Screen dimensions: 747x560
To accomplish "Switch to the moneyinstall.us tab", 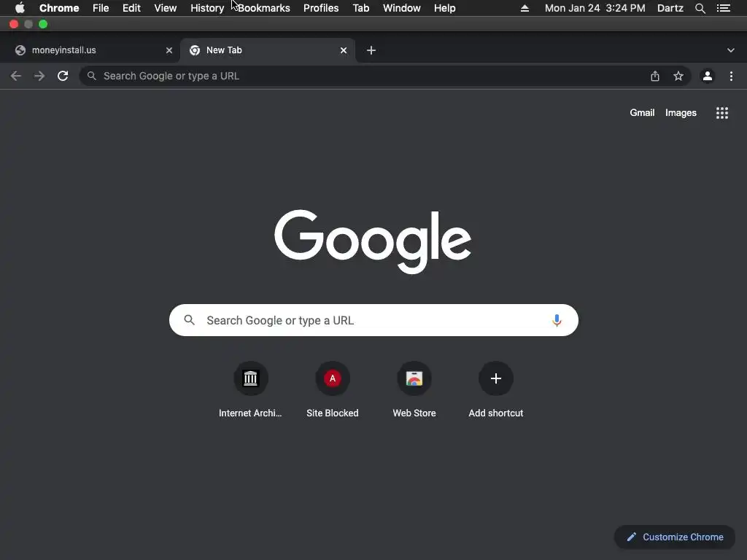I will pos(90,50).
